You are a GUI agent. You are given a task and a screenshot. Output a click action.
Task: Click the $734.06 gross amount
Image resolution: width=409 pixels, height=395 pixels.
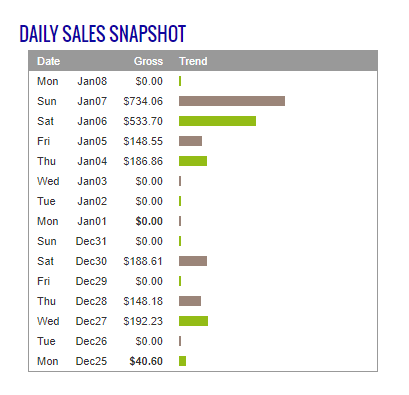[x=143, y=101]
